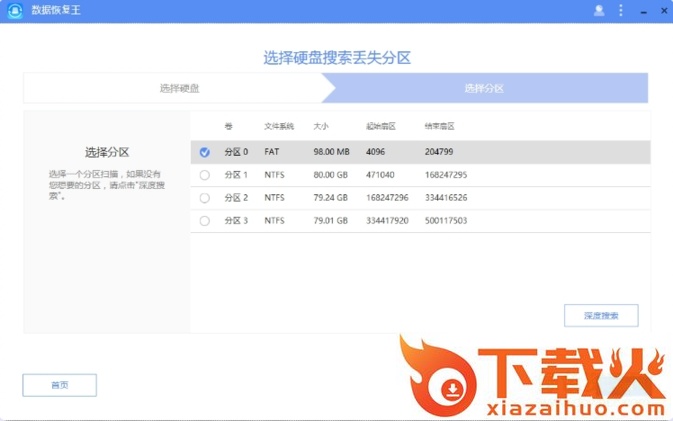Go to the 选择分区 step tab
This screenshot has width=673, height=421.
(484, 88)
